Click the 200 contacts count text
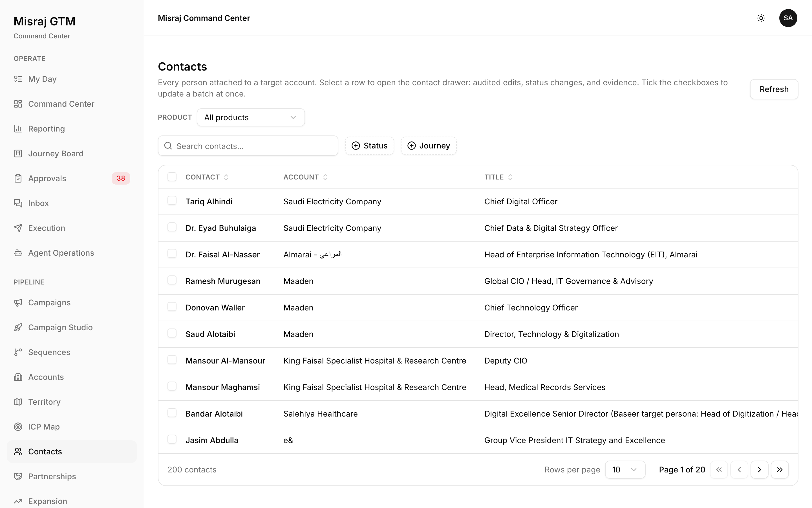The width and height of the screenshot is (812, 508). (192, 470)
